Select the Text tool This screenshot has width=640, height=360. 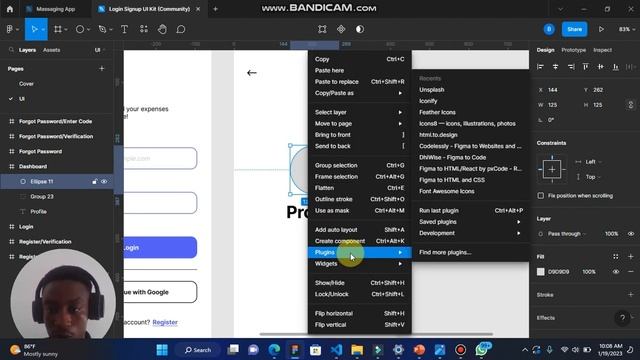(x=124, y=29)
